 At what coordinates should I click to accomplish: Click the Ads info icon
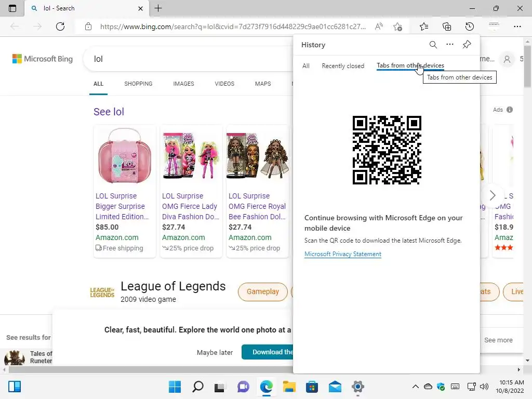pos(510,110)
